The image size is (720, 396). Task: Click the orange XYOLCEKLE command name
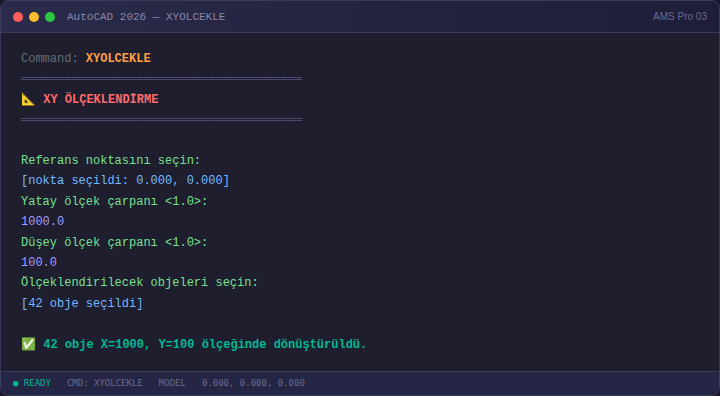(x=118, y=58)
